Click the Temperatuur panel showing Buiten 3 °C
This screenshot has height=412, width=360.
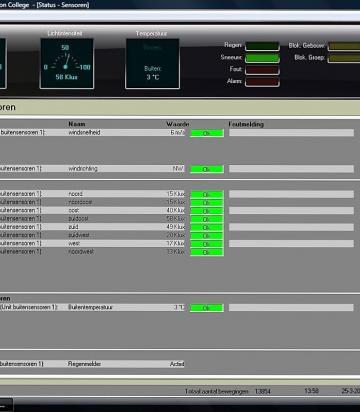152,64
